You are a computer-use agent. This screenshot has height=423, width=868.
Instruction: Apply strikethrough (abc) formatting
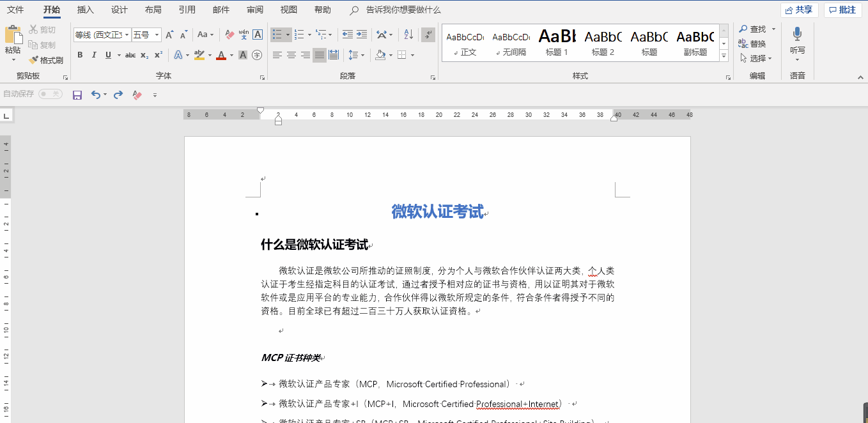[x=130, y=55]
